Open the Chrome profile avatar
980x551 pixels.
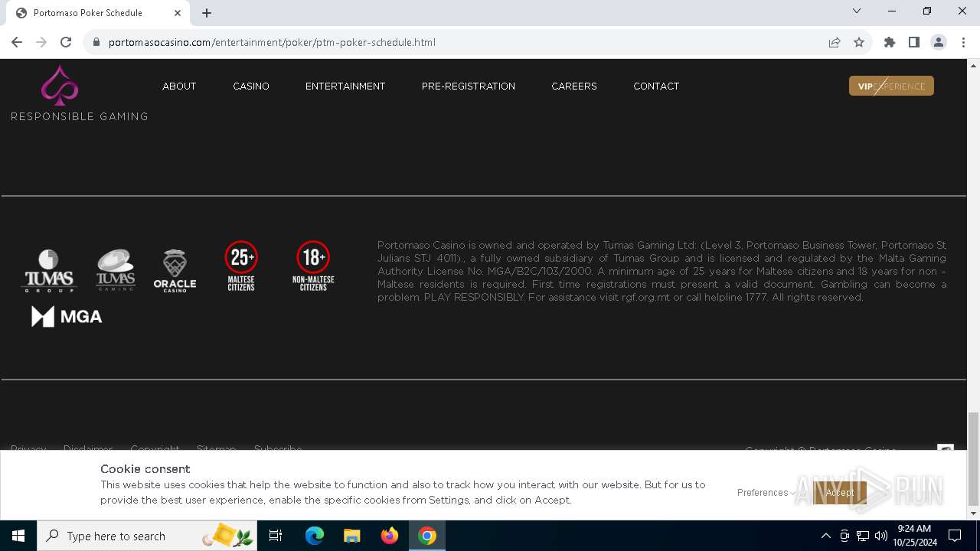[x=939, y=42]
